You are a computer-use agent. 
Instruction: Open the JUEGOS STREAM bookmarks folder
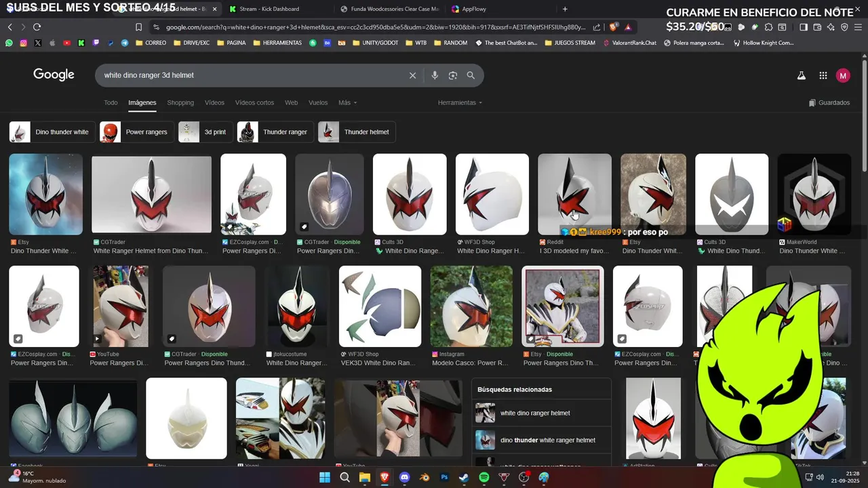(x=570, y=43)
